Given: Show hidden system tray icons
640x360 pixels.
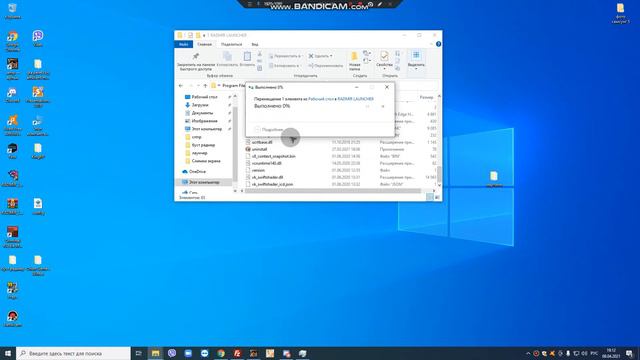Looking at the screenshot, I should [528, 353].
